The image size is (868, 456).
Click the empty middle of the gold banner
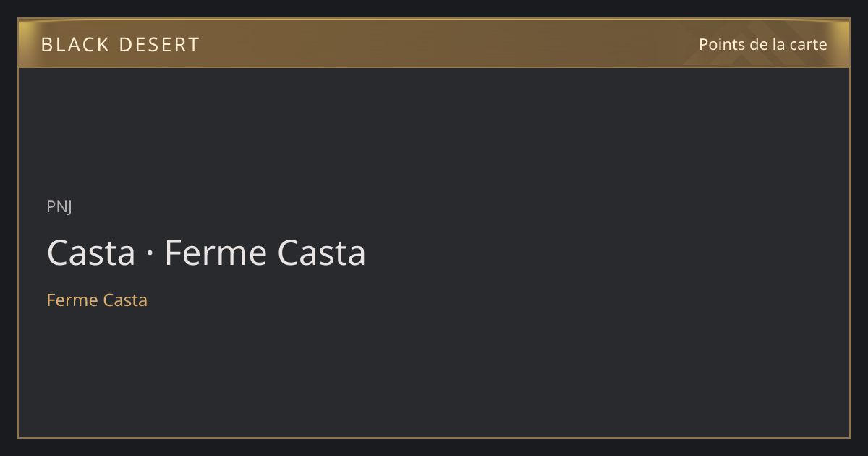point(434,43)
